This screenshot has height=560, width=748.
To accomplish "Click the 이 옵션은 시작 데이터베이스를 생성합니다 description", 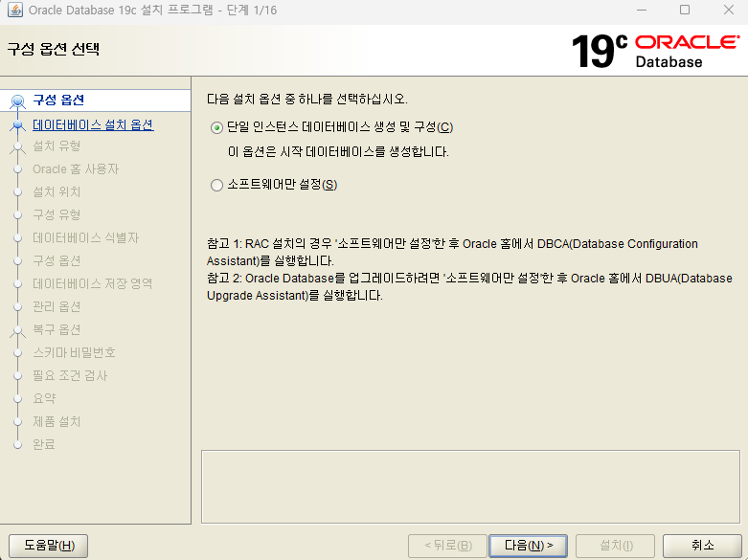I will pos(338,152).
